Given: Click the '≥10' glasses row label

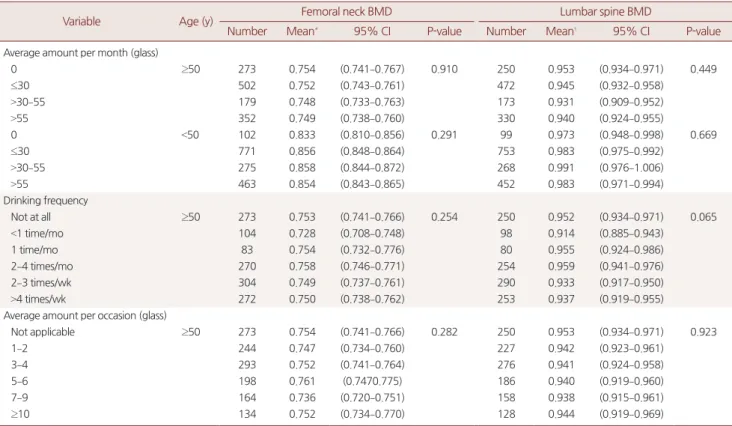Looking at the screenshot, I should (20, 414).
